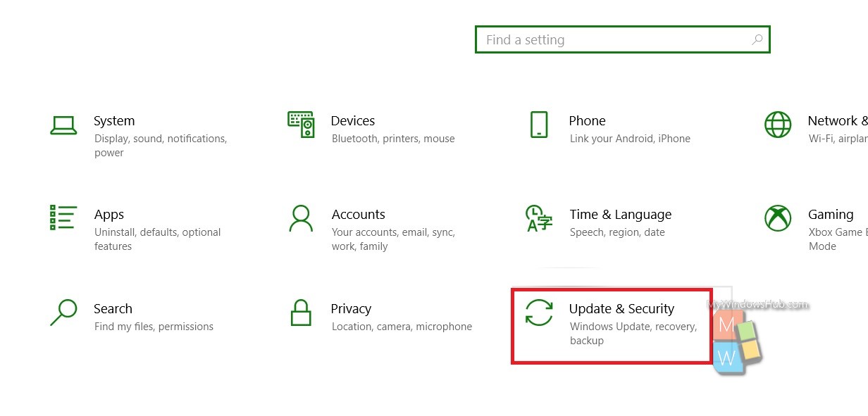This screenshot has height=416, width=868.
Task: Click 'Bluetooth, printers, mouse' description
Action: [x=393, y=139]
